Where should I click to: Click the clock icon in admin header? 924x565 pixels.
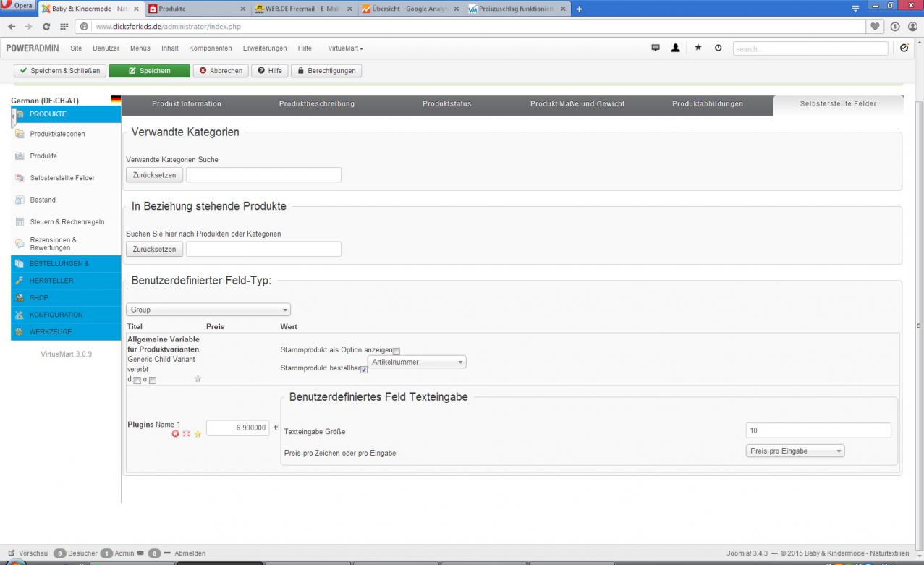[718, 48]
